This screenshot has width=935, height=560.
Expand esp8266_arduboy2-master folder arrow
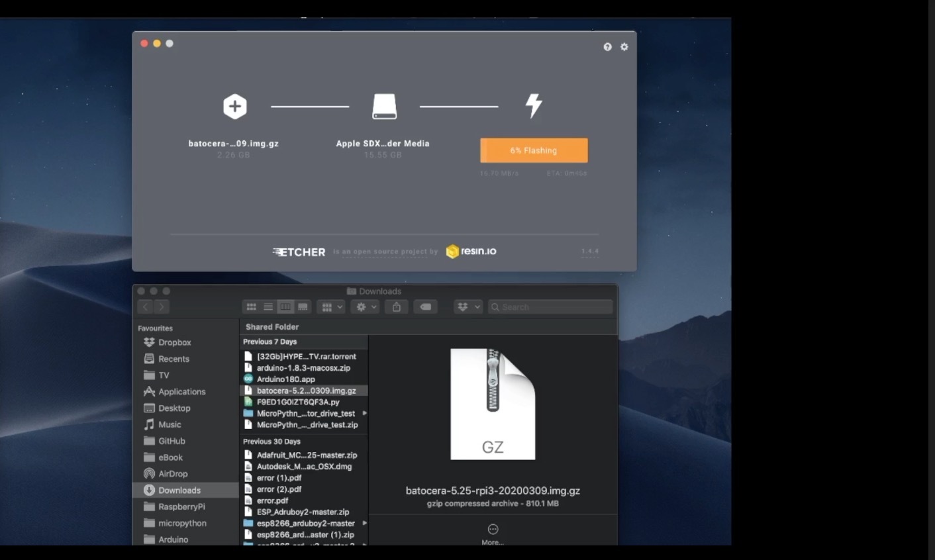(364, 523)
